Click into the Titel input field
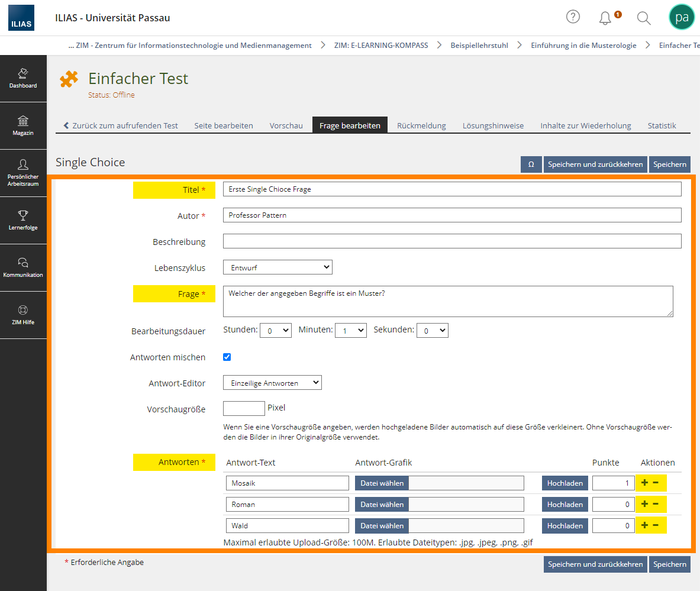This screenshot has height=591, width=700. pyautogui.click(x=452, y=189)
